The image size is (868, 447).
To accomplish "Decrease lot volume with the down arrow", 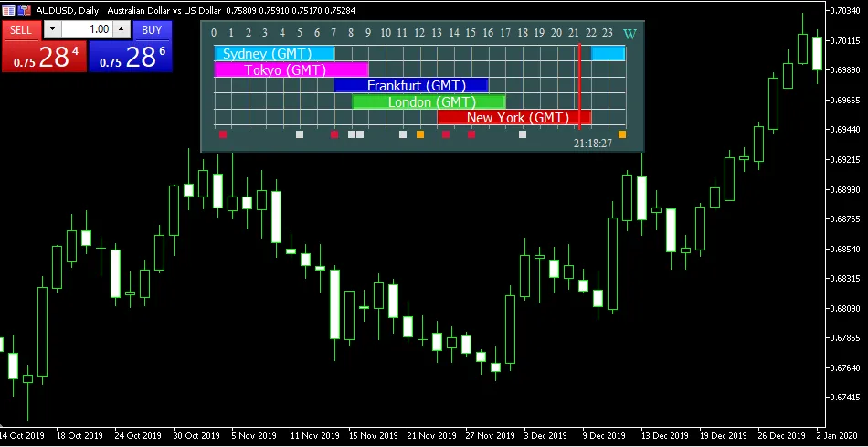I will coord(51,29).
